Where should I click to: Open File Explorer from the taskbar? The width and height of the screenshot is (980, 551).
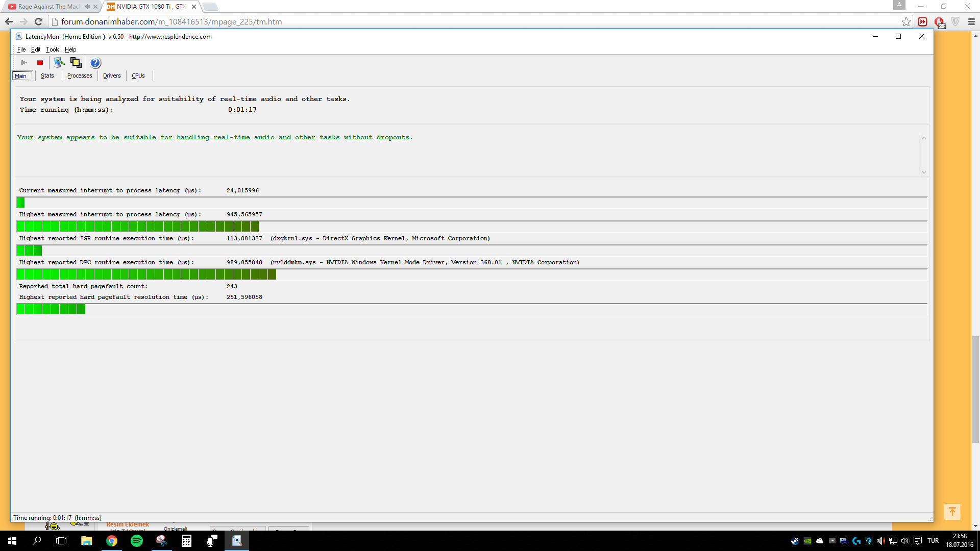click(87, 541)
